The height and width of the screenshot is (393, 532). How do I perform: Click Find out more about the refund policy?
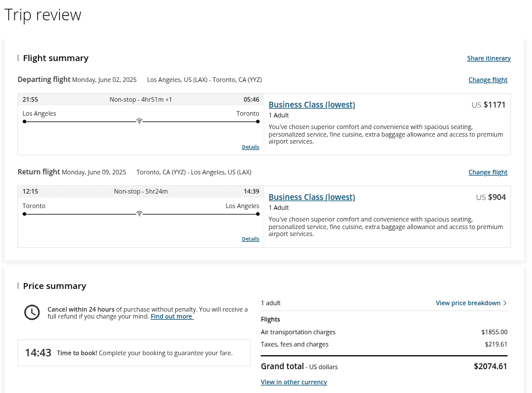tap(172, 316)
